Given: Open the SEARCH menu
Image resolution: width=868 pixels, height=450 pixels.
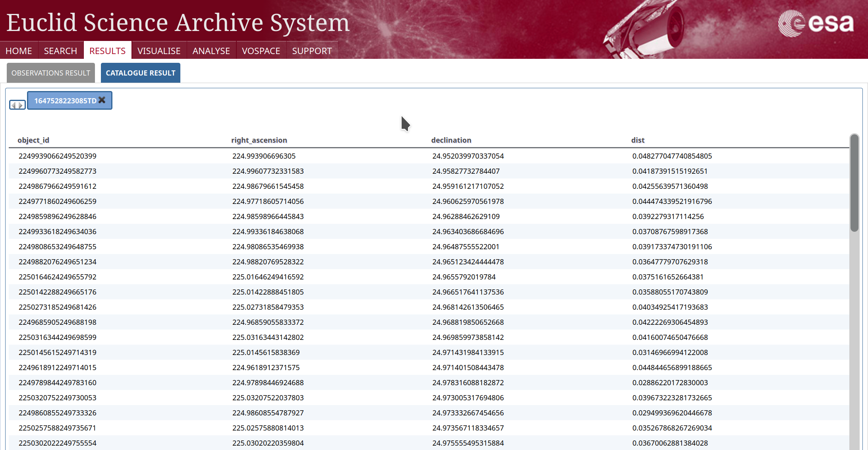Looking at the screenshot, I should point(60,51).
